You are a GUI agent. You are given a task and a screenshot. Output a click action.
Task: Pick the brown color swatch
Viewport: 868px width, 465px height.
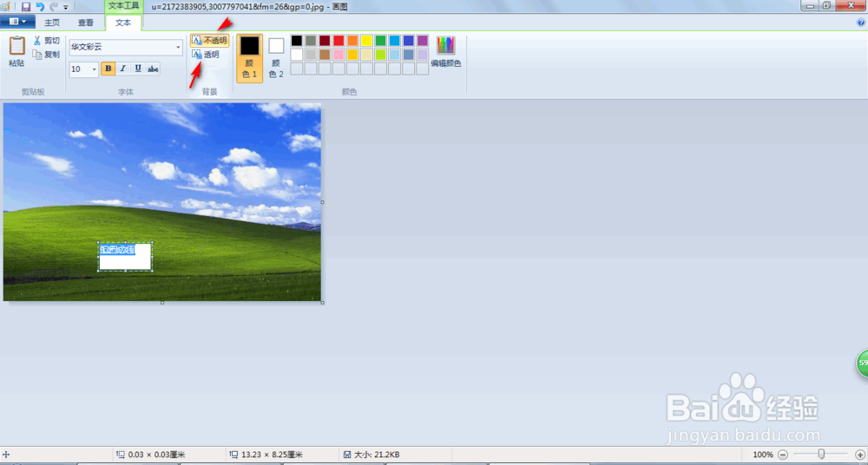coord(325,55)
